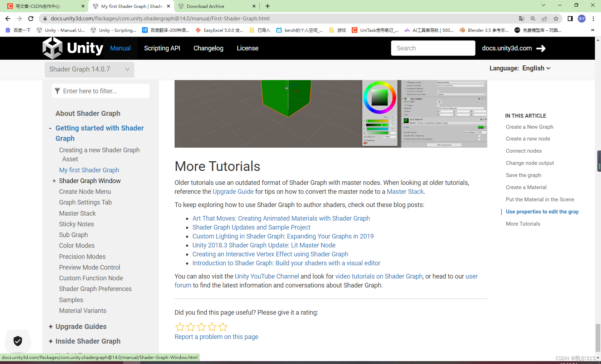
Task: Click the browser Back arrow
Action: click(x=8, y=19)
